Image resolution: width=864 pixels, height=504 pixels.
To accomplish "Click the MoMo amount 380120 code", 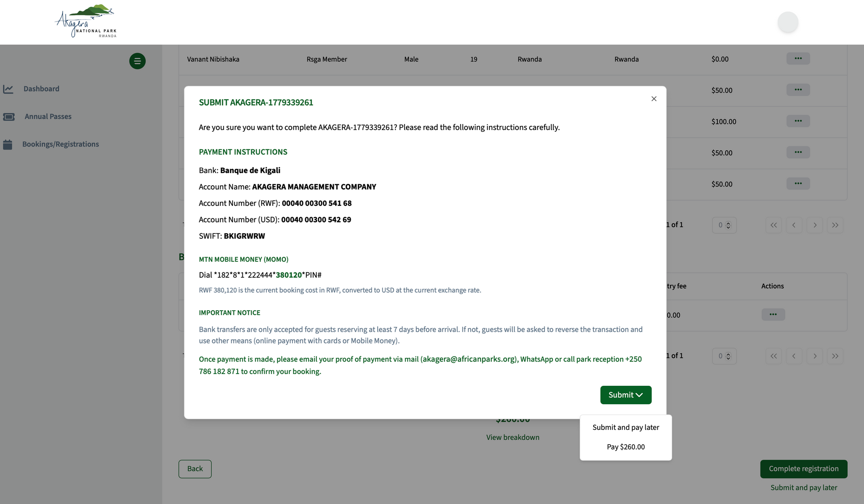I will click(288, 275).
